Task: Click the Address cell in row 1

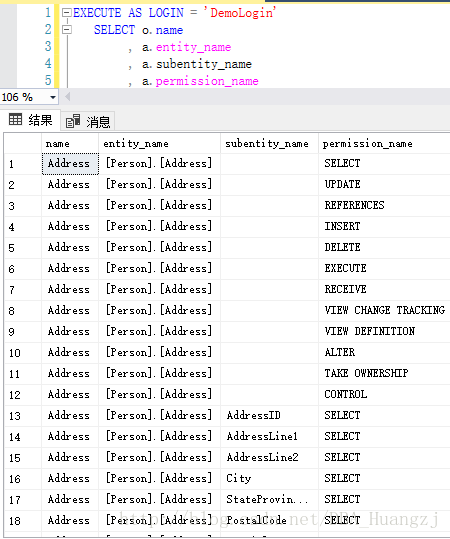Action: (70, 164)
